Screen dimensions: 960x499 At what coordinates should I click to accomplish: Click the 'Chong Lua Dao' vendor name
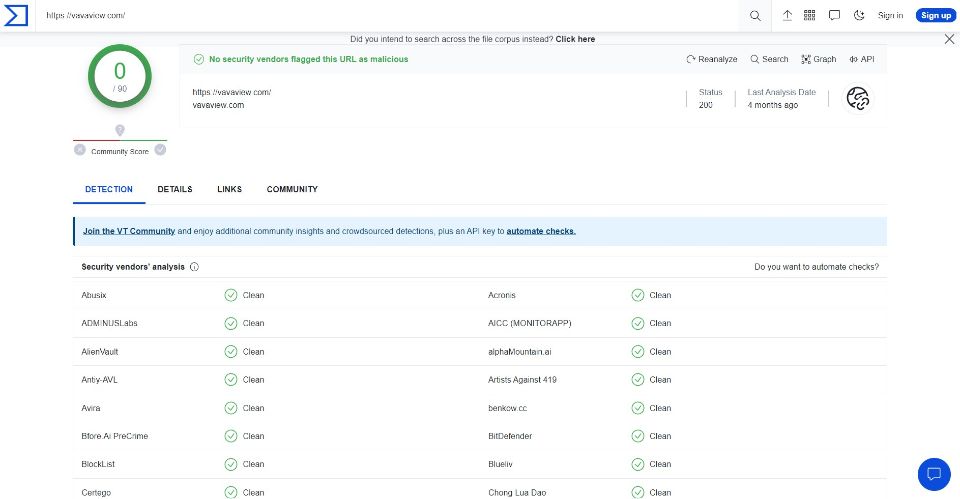tap(517, 492)
